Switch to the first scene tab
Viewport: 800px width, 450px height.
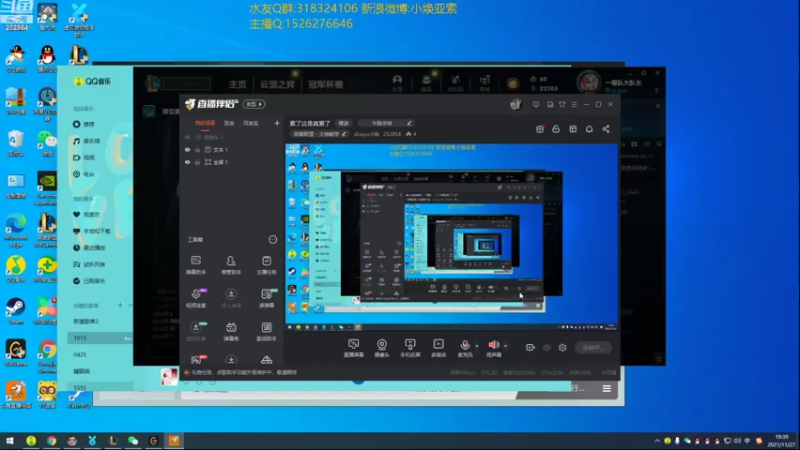click(x=205, y=123)
